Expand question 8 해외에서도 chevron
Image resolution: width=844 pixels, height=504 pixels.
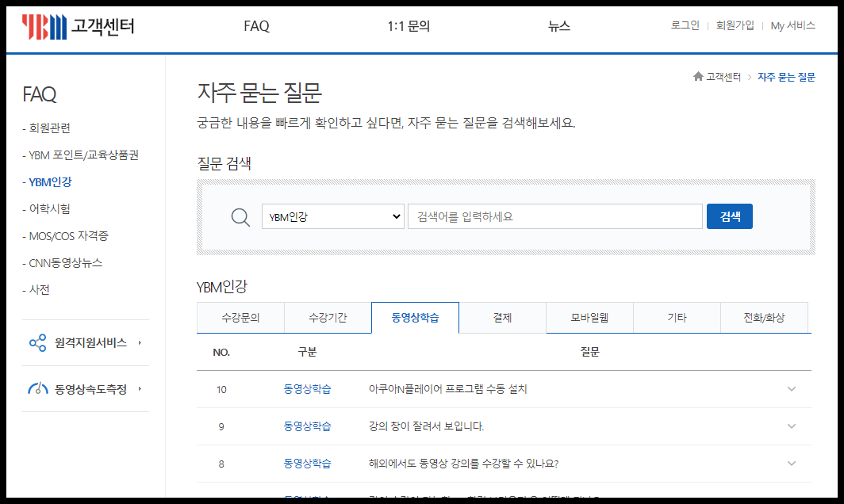[792, 463]
